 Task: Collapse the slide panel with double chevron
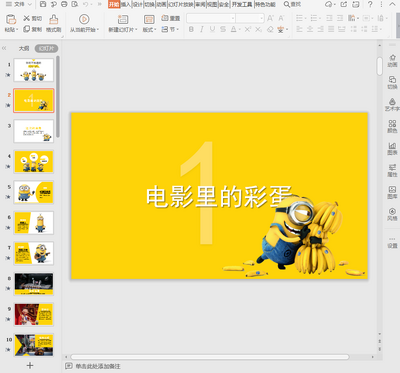point(4,48)
